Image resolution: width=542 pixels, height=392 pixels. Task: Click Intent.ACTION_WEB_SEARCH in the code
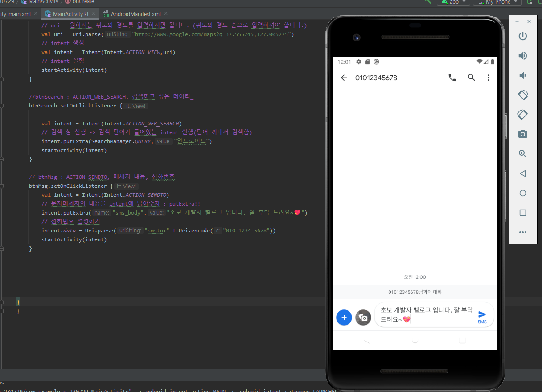point(141,124)
